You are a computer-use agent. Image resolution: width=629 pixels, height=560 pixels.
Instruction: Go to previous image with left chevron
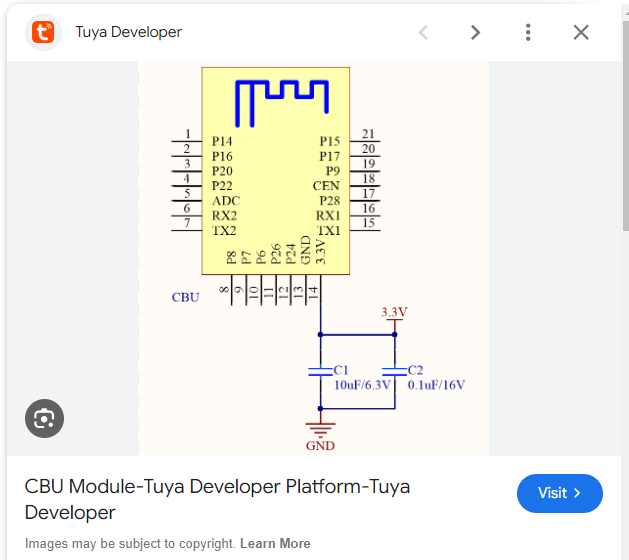(424, 32)
